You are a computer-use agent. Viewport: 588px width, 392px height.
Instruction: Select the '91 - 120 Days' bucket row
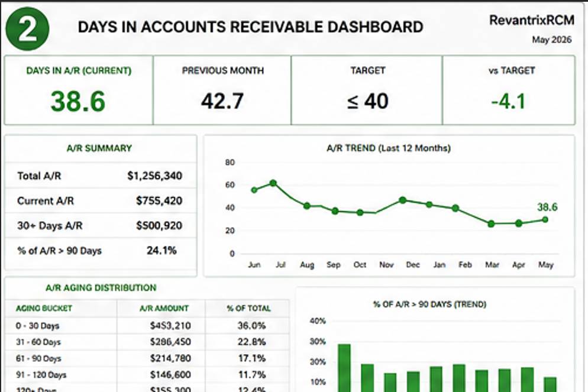click(147, 375)
